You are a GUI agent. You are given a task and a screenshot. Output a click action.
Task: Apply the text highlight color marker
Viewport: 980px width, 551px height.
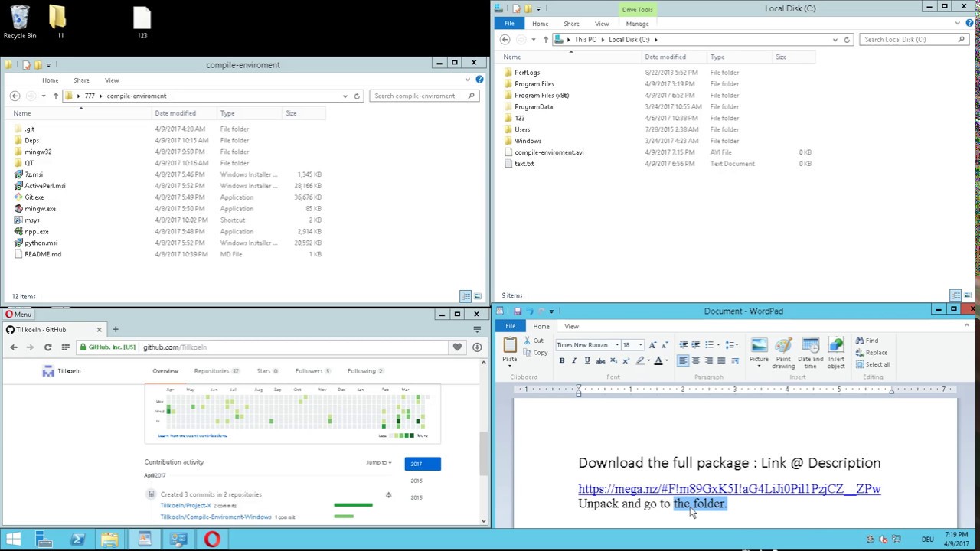coord(640,360)
